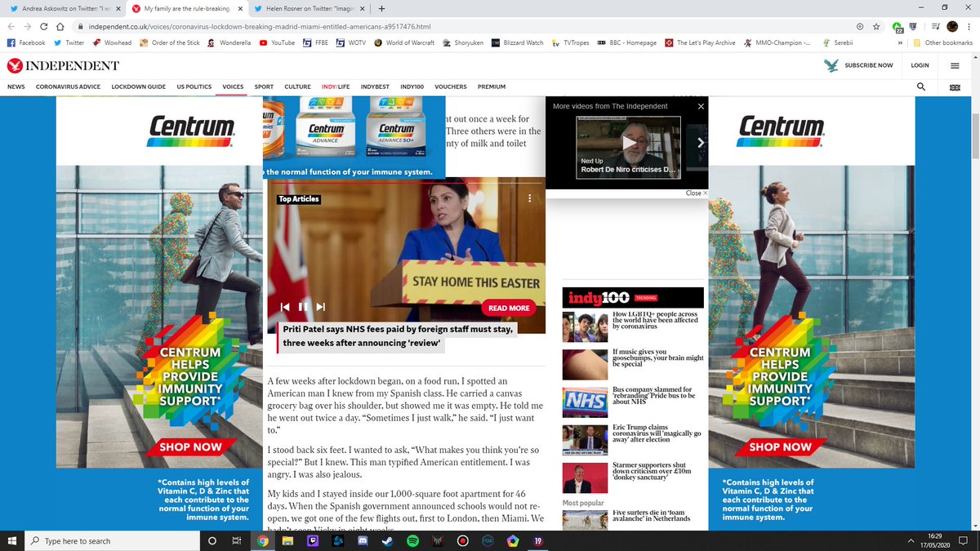The image size is (980, 551).
Task: Click the green extension icon showing 22
Action: pyautogui.click(x=898, y=27)
